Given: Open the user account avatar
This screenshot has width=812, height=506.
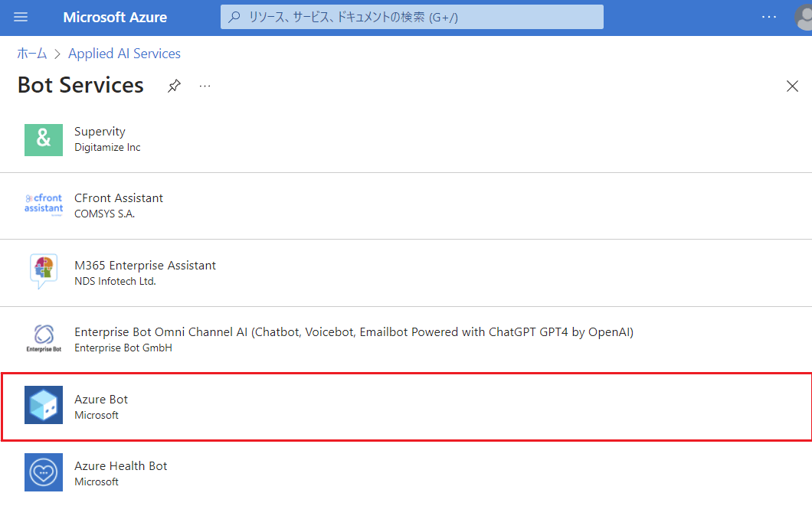Looking at the screenshot, I should [804, 18].
